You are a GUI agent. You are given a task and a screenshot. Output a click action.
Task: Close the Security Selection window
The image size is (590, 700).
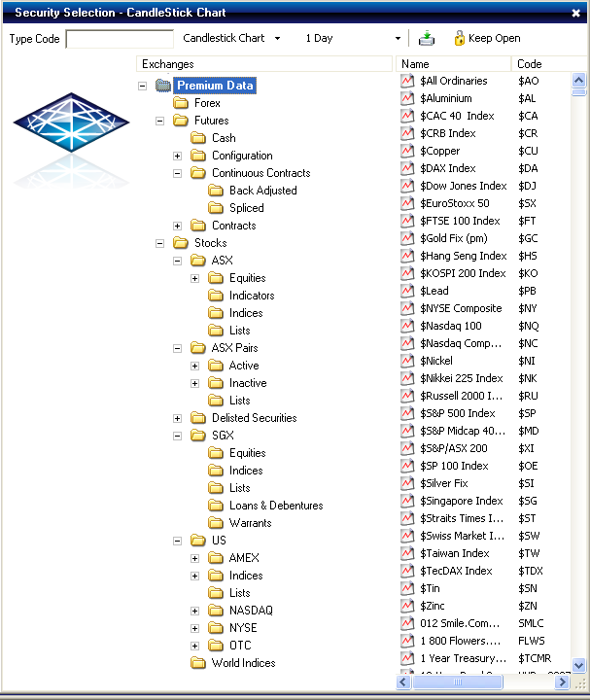point(575,13)
